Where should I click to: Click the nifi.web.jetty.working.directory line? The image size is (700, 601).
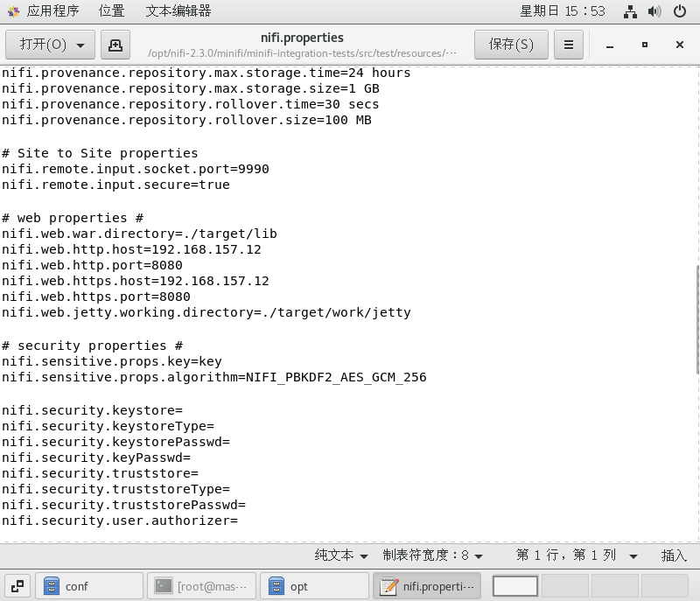[x=206, y=313]
